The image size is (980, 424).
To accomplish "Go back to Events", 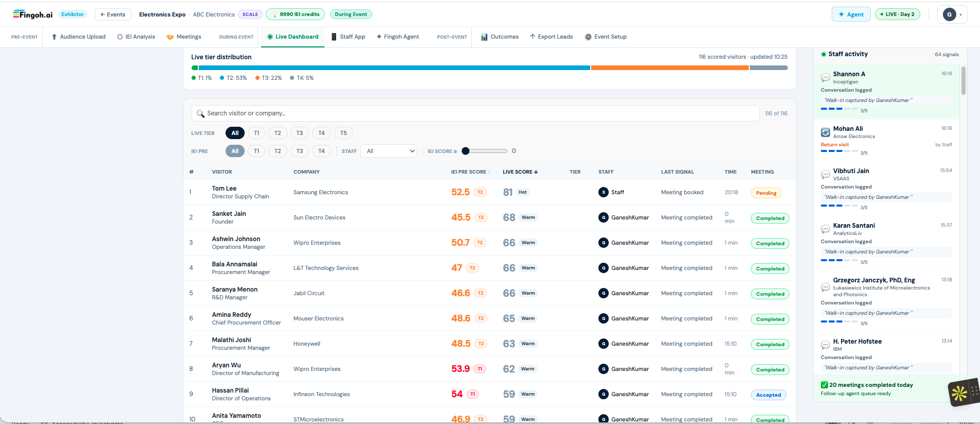I will (x=113, y=14).
